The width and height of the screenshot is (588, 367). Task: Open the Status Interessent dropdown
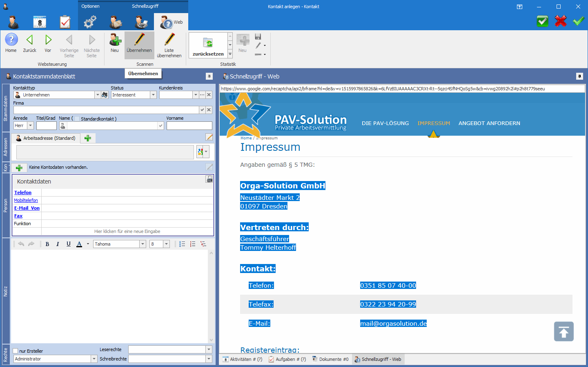click(154, 95)
